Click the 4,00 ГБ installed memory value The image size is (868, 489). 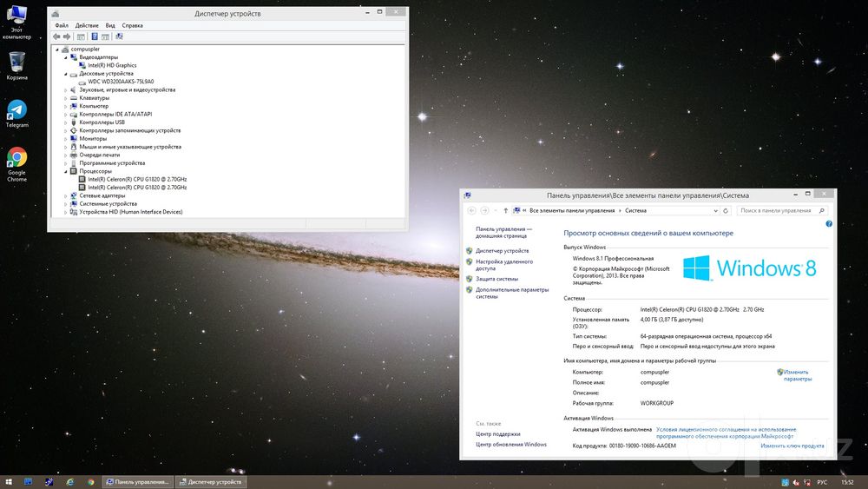672,320
